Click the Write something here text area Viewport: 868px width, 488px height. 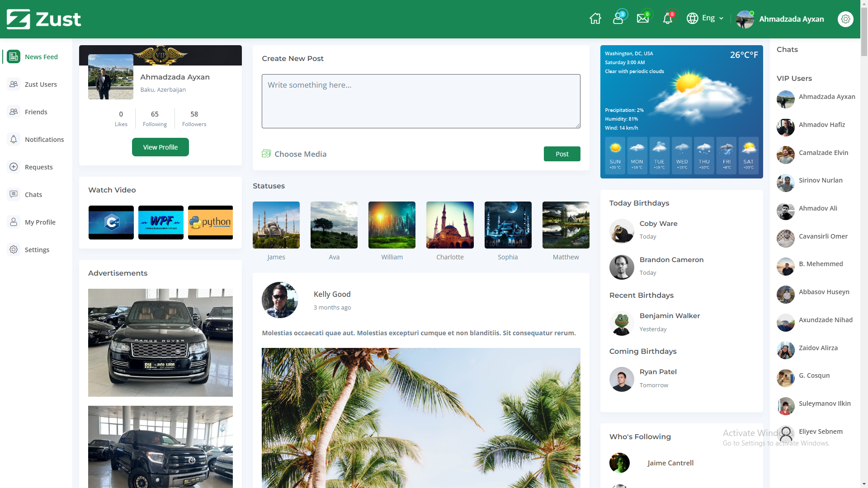pos(421,101)
